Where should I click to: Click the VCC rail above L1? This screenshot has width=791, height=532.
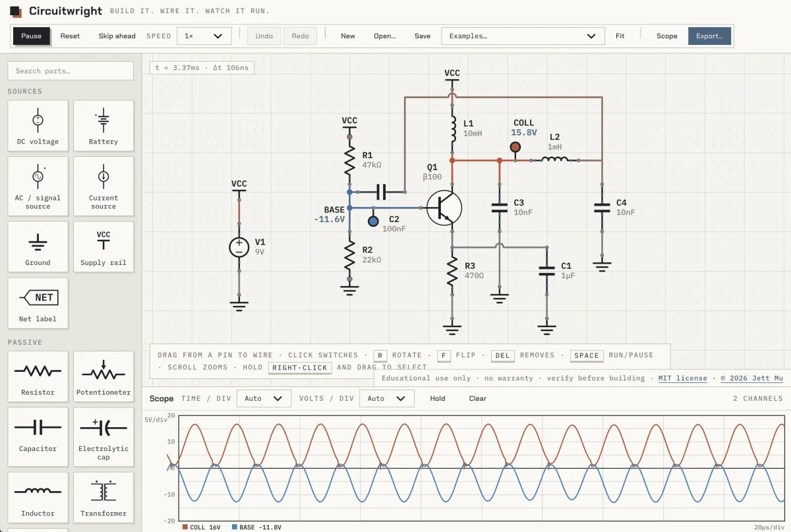point(452,76)
